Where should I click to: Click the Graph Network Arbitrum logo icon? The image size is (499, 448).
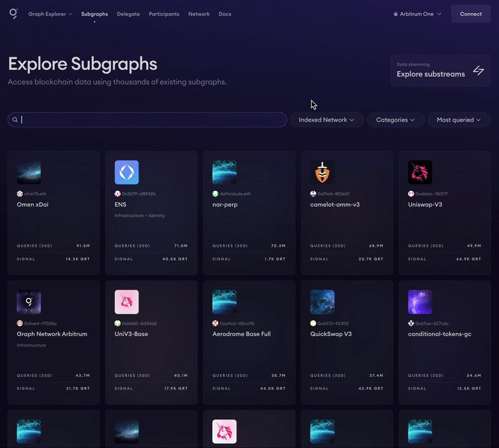point(29,302)
